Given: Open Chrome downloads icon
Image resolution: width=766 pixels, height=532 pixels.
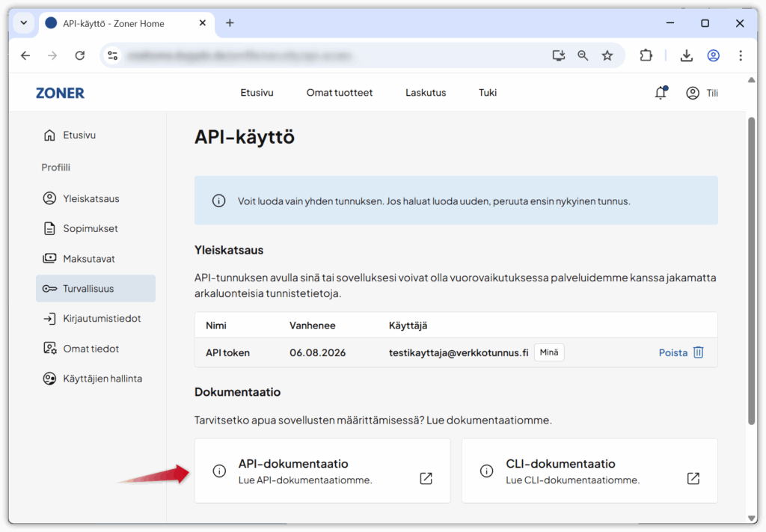Looking at the screenshot, I should pos(686,55).
